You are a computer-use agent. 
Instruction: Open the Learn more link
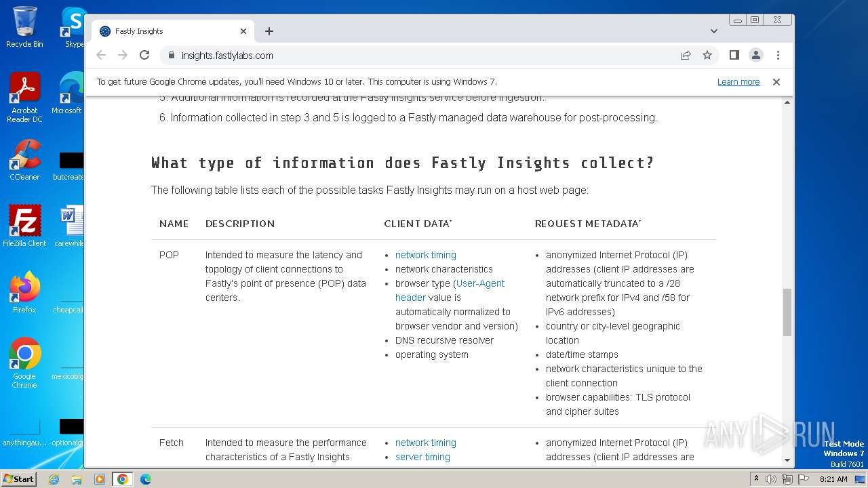click(738, 82)
